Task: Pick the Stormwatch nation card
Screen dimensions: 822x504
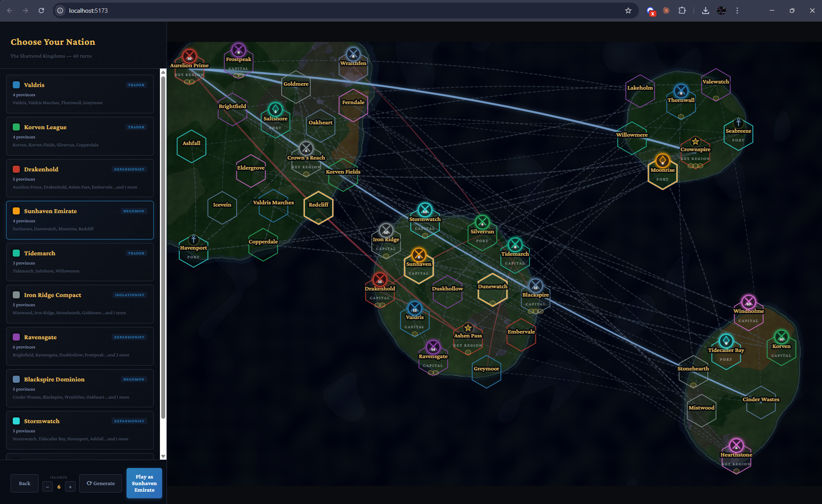Action: click(80, 430)
